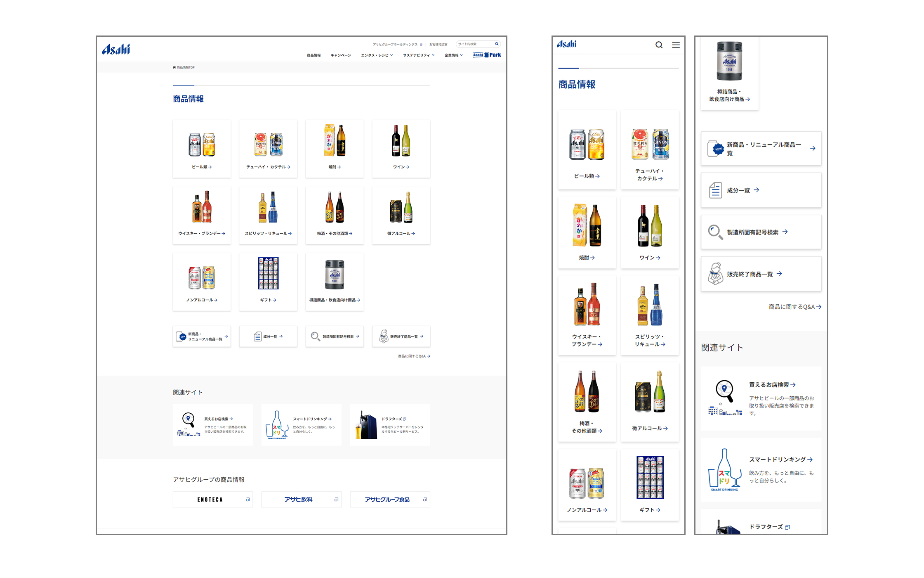The width and height of the screenshot is (924, 578).
Task: Select キャンペーン in desktop navigation
Action: point(341,55)
